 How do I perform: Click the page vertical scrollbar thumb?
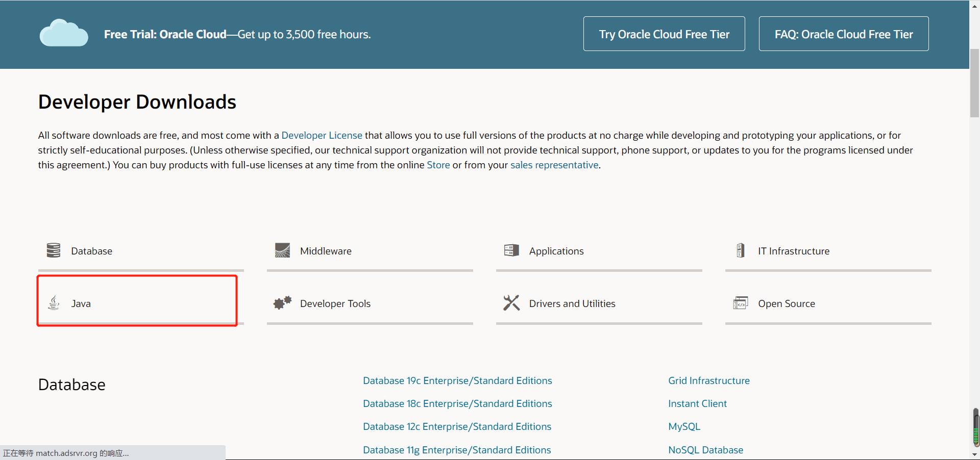pyautogui.click(x=974, y=83)
